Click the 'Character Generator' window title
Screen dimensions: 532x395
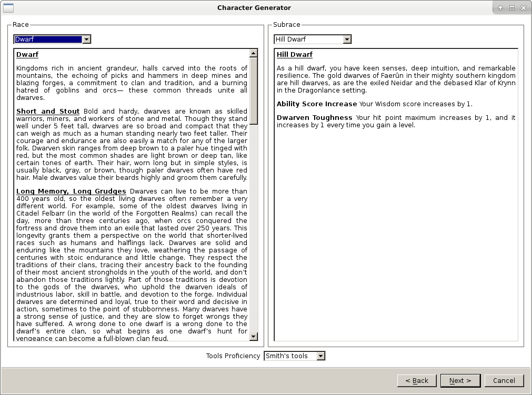(x=254, y=8)
